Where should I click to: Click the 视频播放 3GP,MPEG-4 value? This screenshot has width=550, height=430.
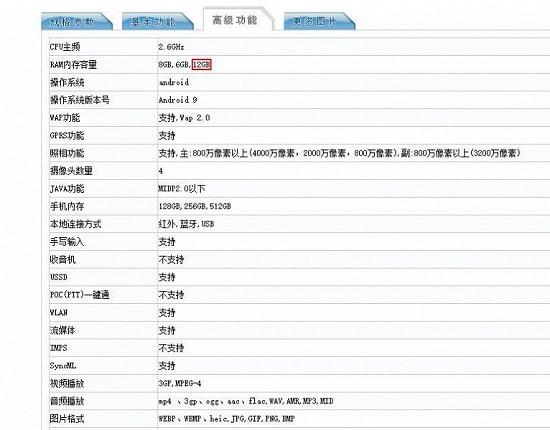pos(180,383)
